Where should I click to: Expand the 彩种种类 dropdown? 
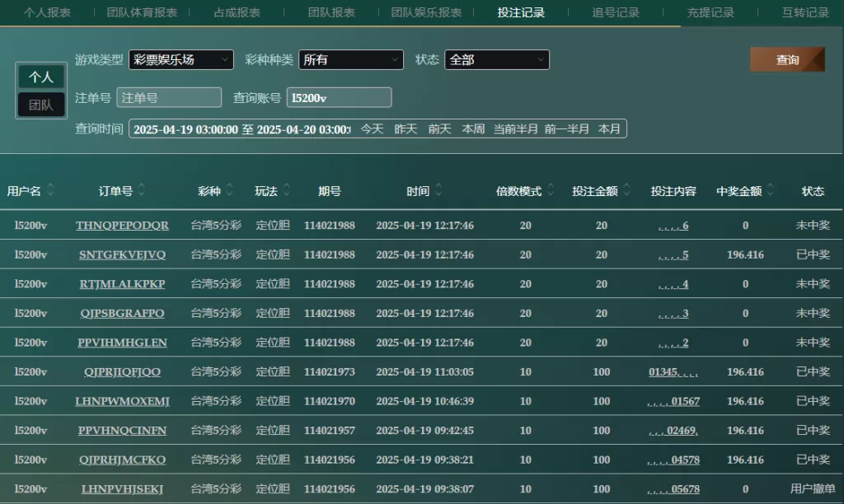click(350, 60)
